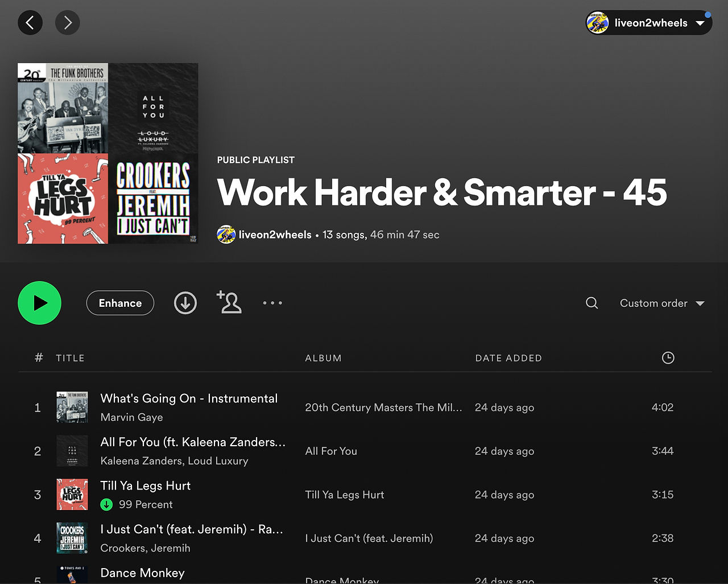Click the Enhance button

[x=120, y=303]
